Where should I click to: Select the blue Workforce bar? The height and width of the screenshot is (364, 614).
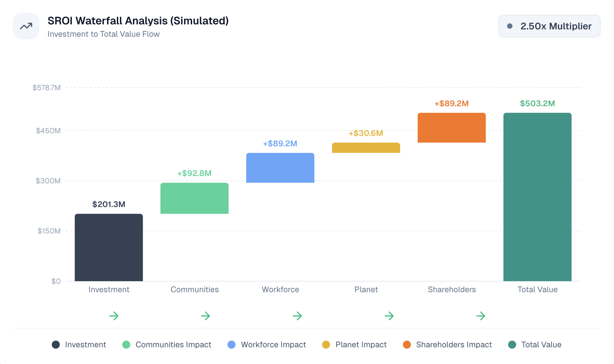click(280, 168)
